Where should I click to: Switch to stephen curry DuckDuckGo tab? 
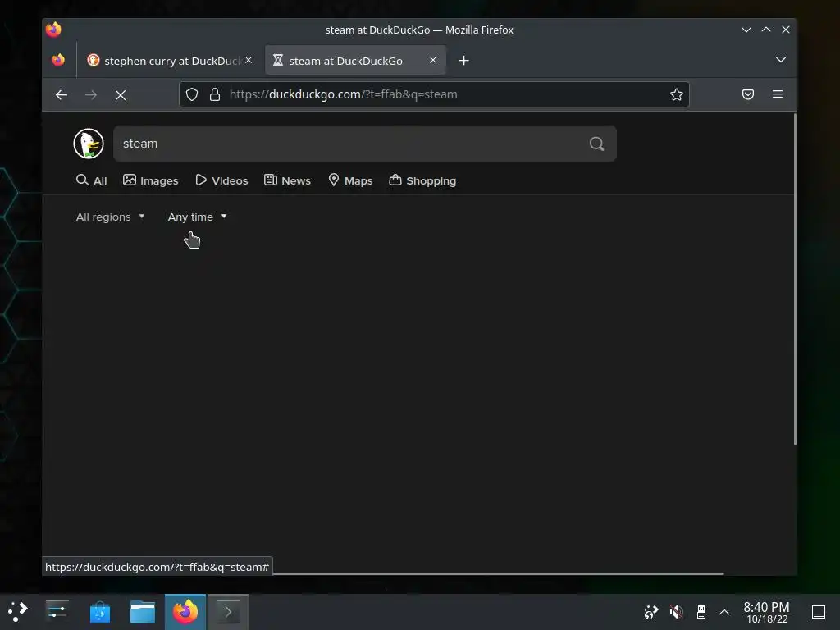pos(169,61)
